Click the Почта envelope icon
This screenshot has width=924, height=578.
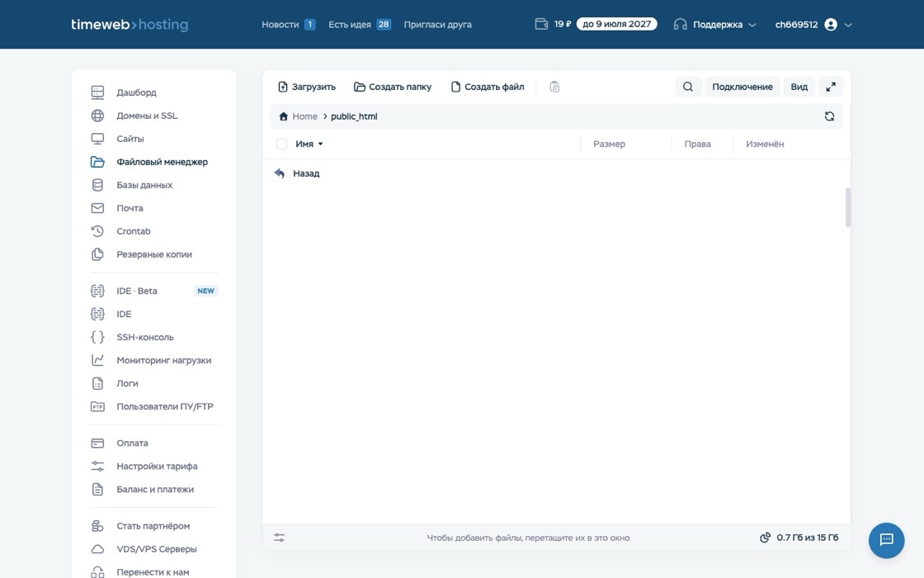point(97,208)
